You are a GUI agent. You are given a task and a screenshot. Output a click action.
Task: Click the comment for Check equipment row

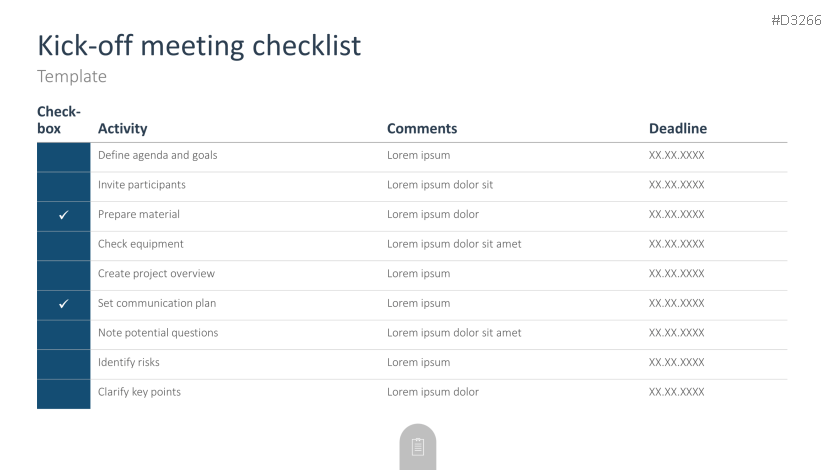coord(454,244)
